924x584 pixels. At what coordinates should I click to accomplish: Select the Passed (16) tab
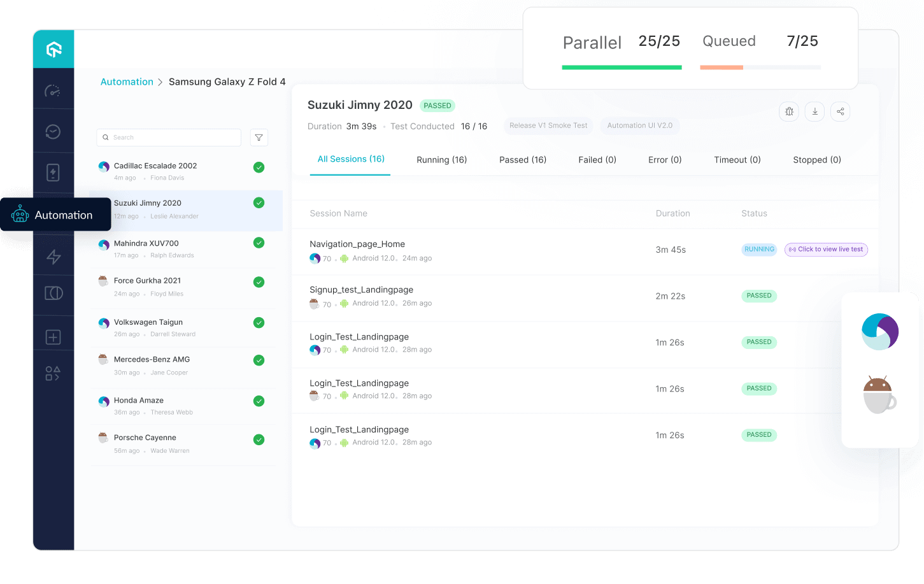pyautogui.click(x=522, y=160)
